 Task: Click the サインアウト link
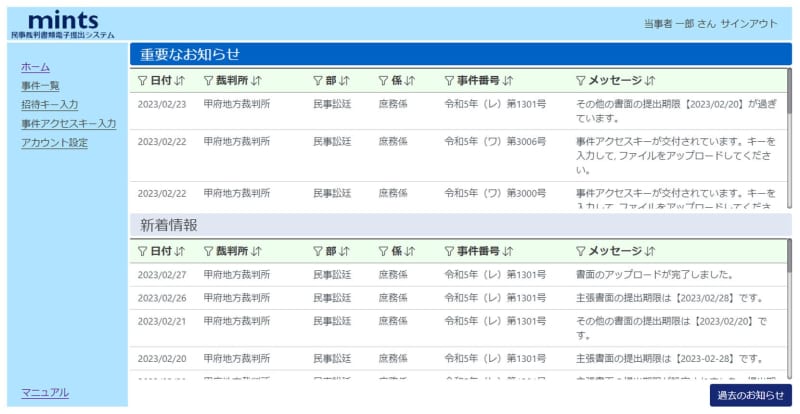tap(749, 24)
